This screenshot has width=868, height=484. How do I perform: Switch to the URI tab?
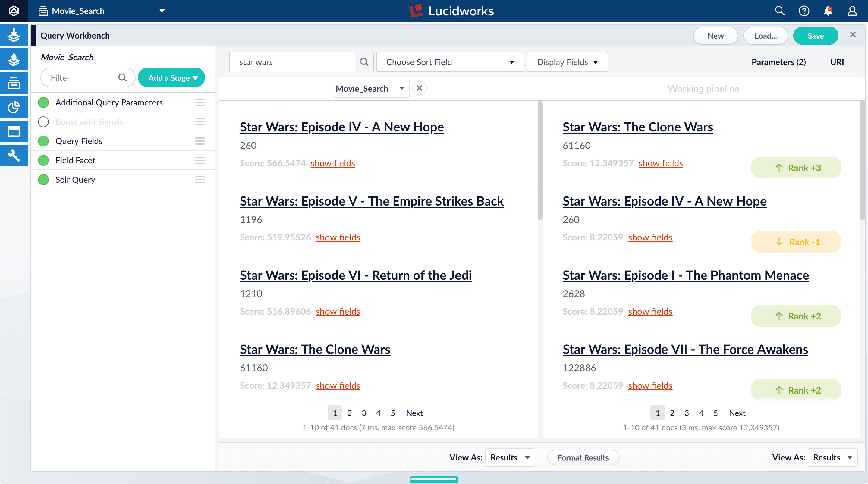pos(837,62)
